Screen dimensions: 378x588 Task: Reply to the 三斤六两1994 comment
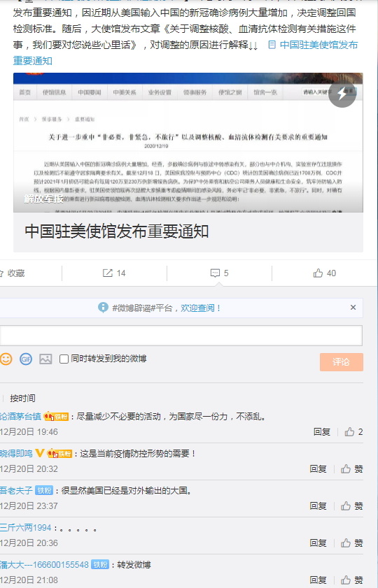click(x=318, y=543)
